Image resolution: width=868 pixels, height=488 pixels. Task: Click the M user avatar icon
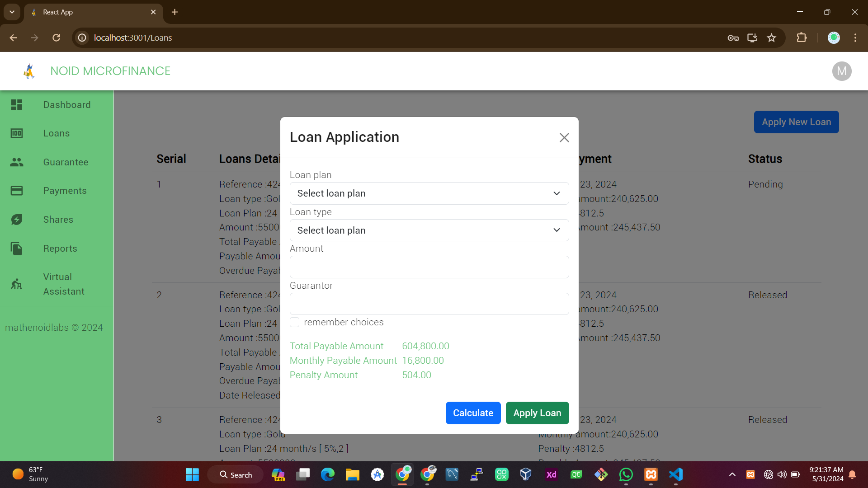click(x=841, y=71)
